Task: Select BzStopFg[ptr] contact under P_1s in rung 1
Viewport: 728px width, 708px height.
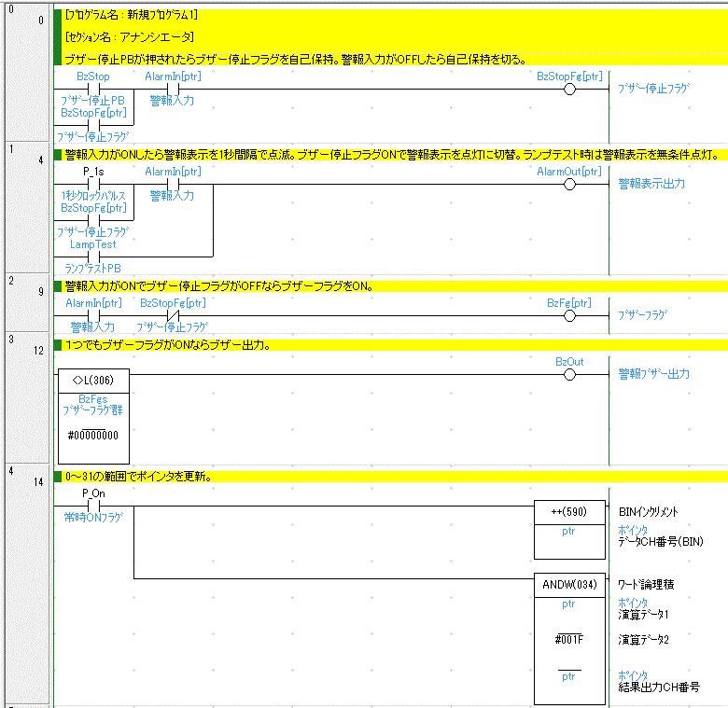Action: click(93, 220)
